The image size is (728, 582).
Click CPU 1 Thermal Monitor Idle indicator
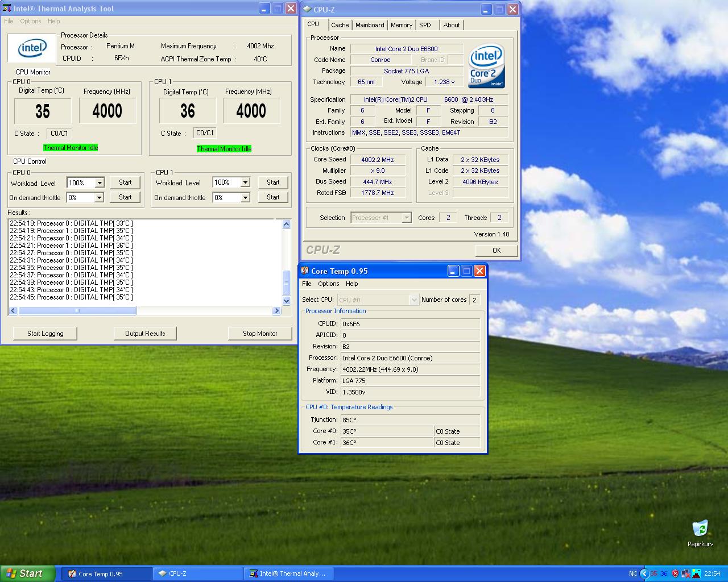[224, 149]
